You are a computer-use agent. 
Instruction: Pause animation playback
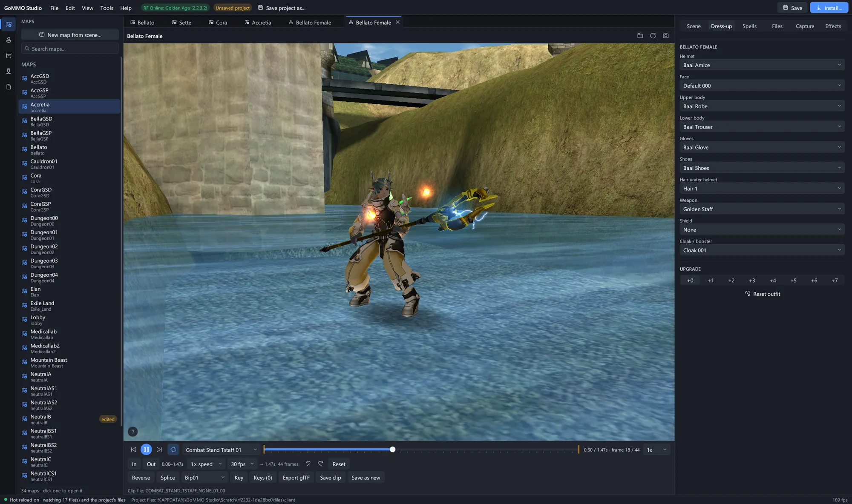[146, 450]
